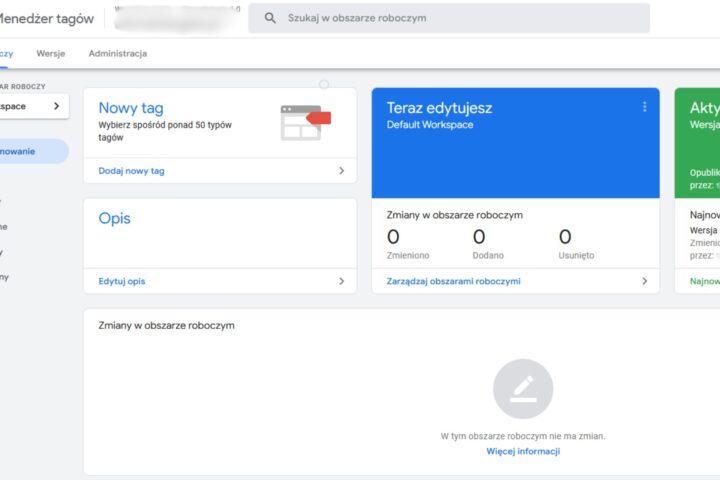Viewport: 720px width, 480px height.
Task: Click the "Teraz edytujesz" title
Action: pyautogui.click(x=439, y=108)
